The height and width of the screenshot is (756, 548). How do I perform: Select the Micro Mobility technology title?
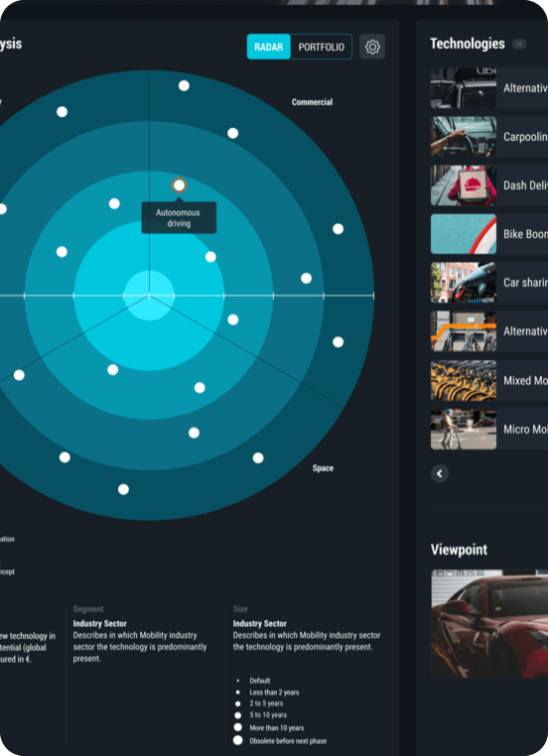525,430
